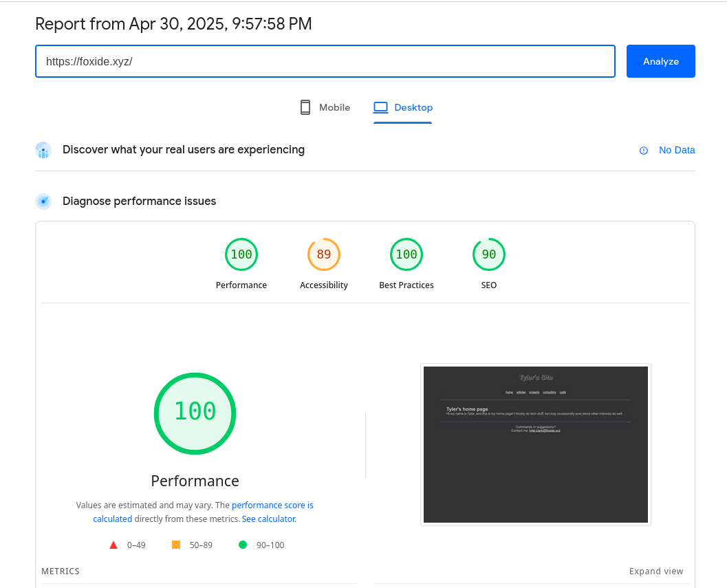Switch to the Mobile tab
The width and height of the screenshot is (727, 588).
tap(325, 107)
